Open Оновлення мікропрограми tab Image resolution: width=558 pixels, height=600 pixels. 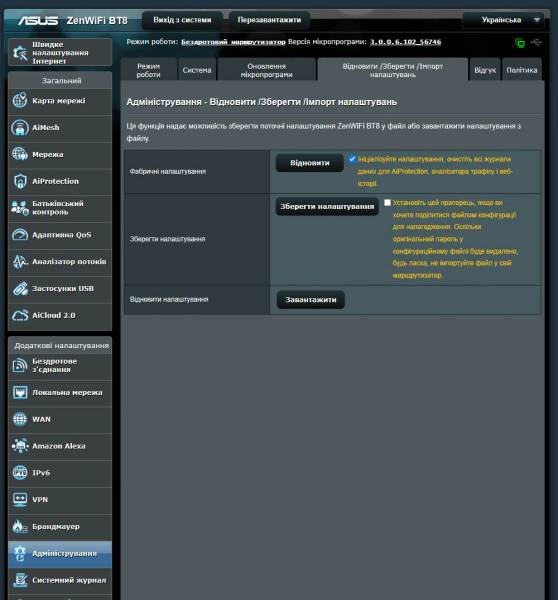(266, 70)
